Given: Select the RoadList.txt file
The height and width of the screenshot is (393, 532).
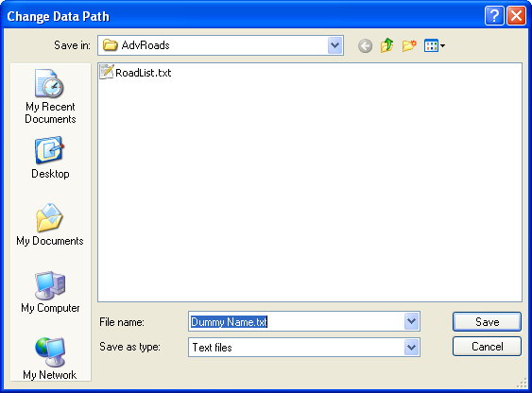Looking at the screenshot, I should pyautogui.click(x=135, y=72).
